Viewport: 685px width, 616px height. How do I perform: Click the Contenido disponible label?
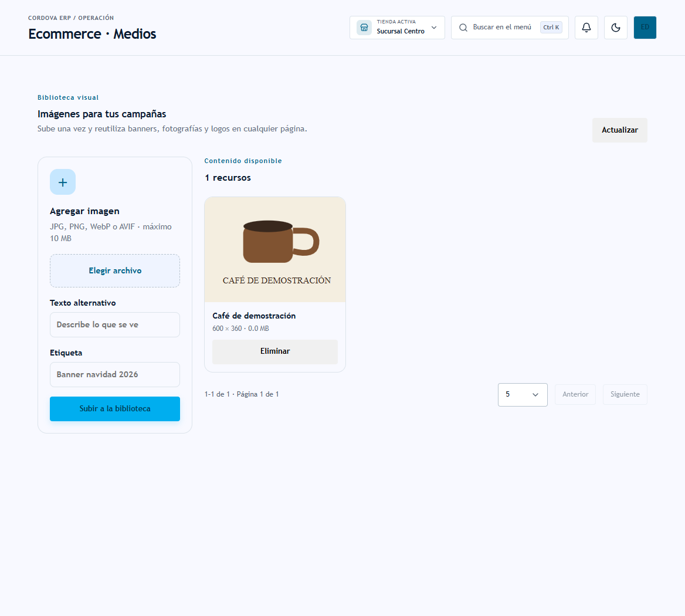point(243,161)
